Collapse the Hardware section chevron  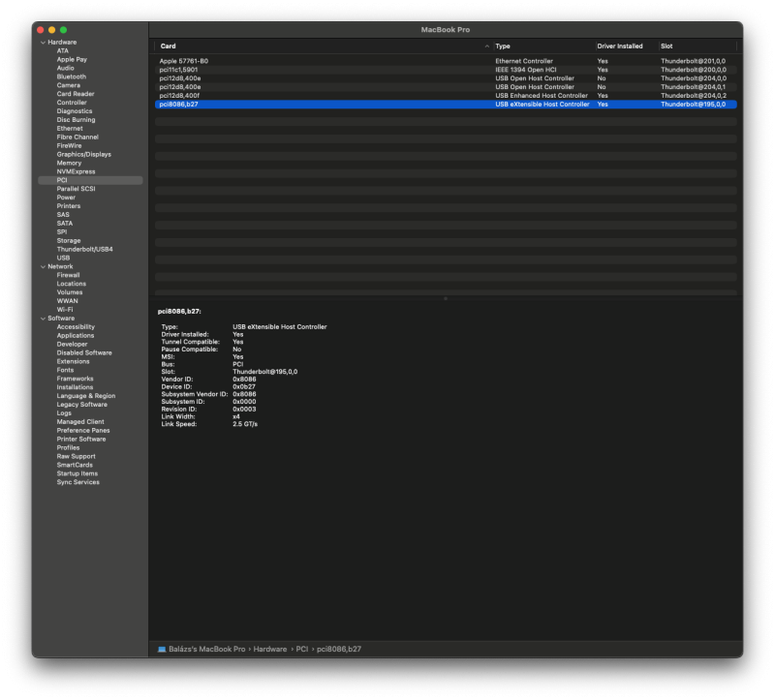tap(43, 43)
